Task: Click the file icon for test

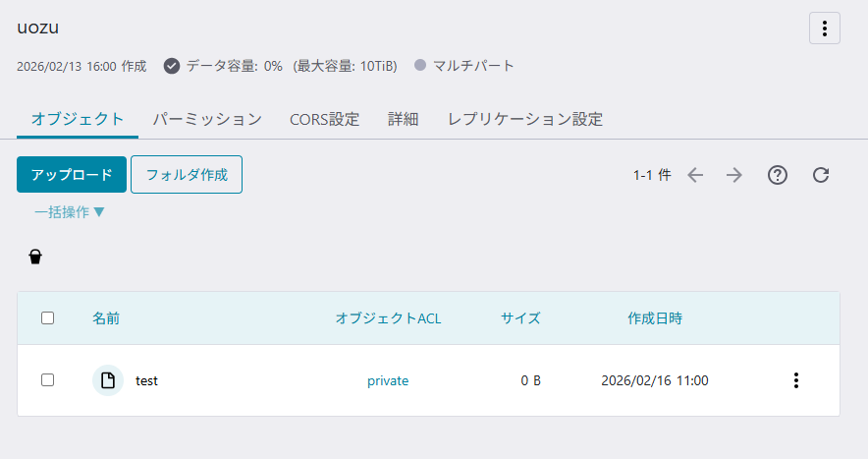Action: click(107, 380)
